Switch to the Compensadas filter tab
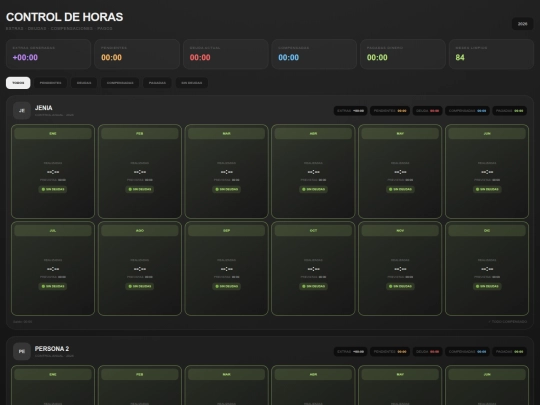The width and height of the screenshot is (540, 405). tap(120, 83)
